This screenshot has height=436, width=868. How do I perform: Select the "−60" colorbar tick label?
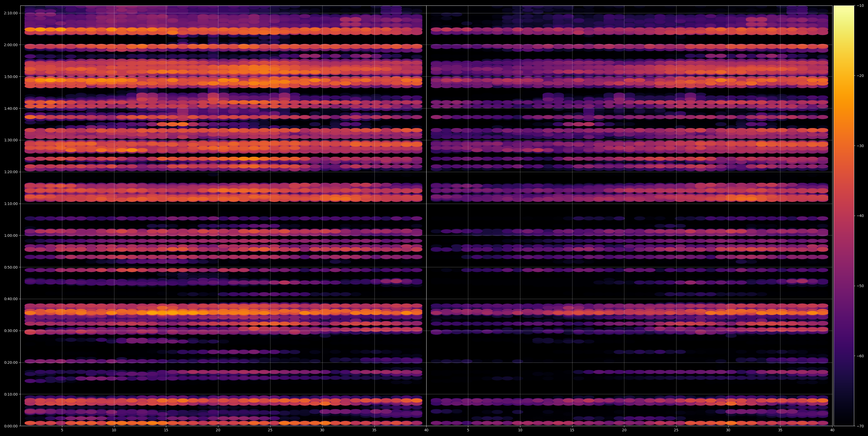tap(860, 356)
